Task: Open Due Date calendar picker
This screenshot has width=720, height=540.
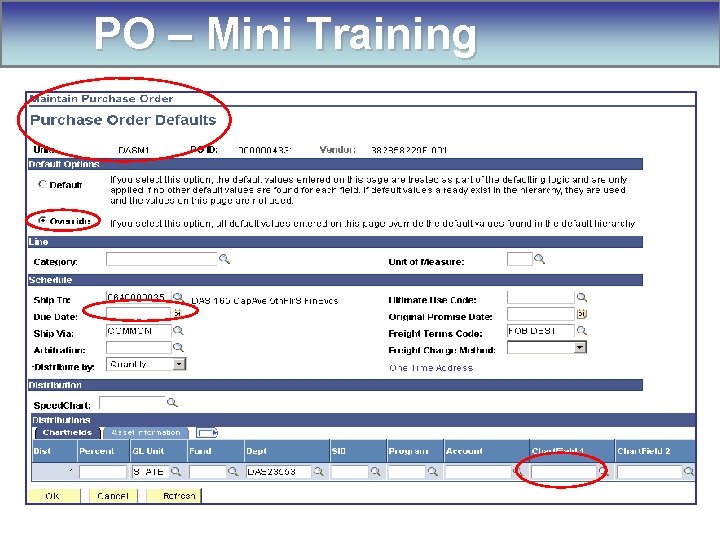Action: coord(177,313)
